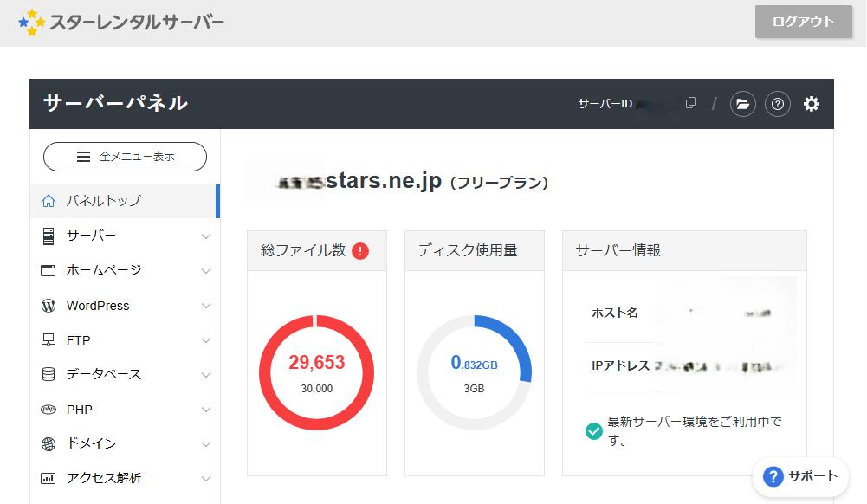
Task: Click the PHP icon in the sidebar
Action: [x=49, y=410]
